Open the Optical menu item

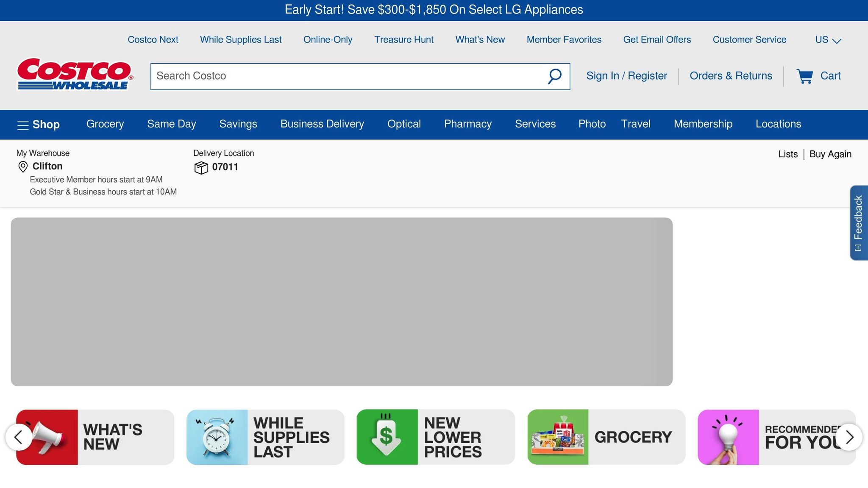tap(404, 124)
